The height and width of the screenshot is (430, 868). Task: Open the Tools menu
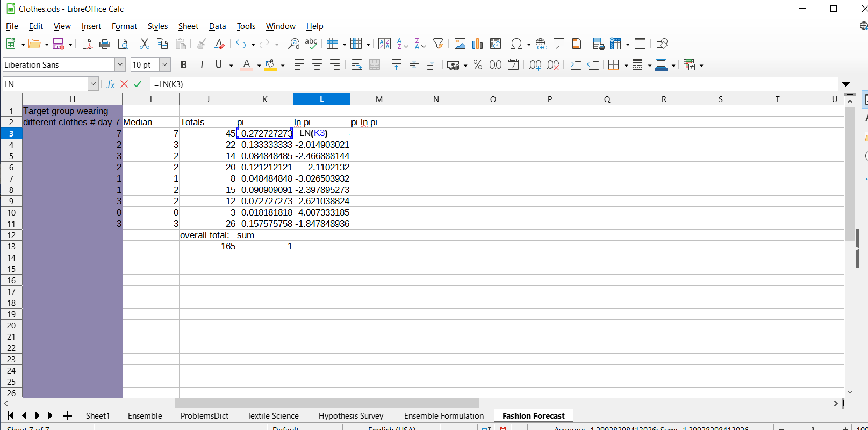tap(246, 26)
